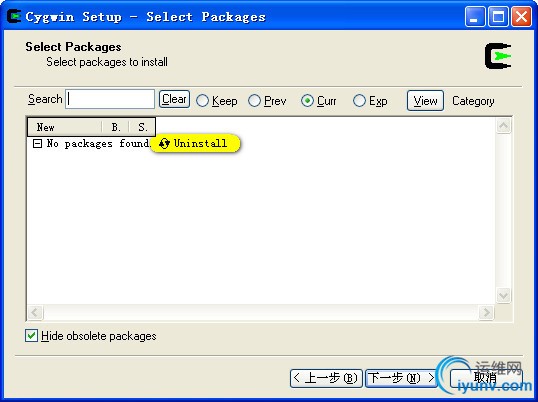Click the Uninstall cycle icon

[x=164, y=143]
